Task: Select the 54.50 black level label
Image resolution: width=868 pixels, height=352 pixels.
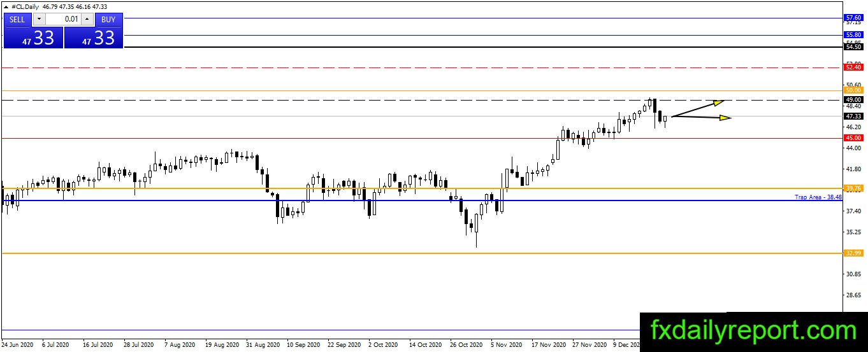Action: tap(853, 47)
